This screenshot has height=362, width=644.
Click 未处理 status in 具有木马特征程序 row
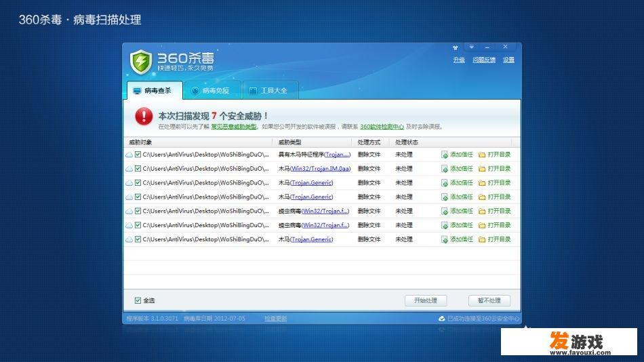[x=404, y=155]
